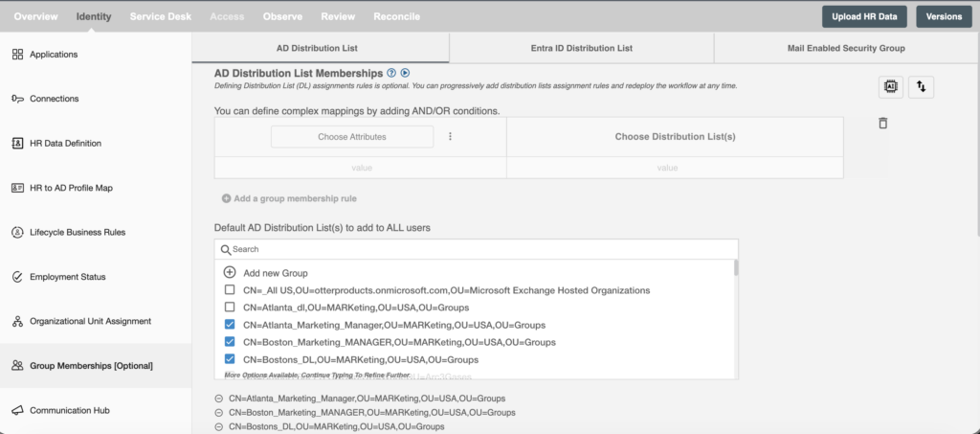Click Add new Group option

276,273
